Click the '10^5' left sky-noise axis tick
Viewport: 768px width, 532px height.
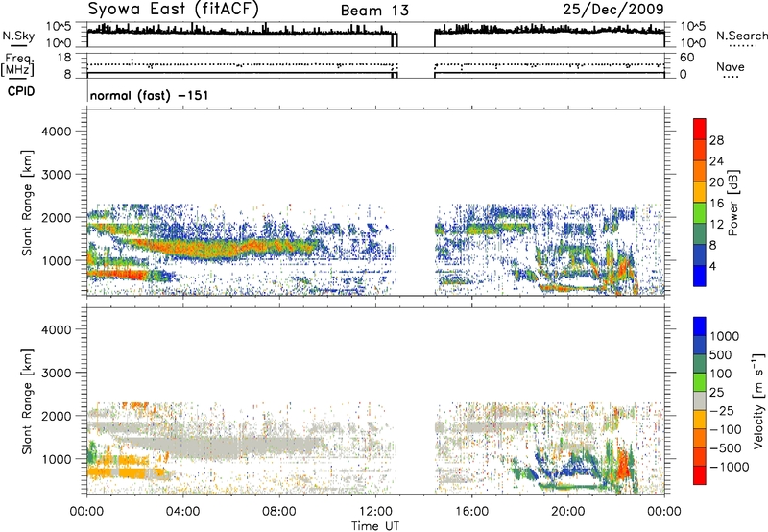(x=59, y=26)
